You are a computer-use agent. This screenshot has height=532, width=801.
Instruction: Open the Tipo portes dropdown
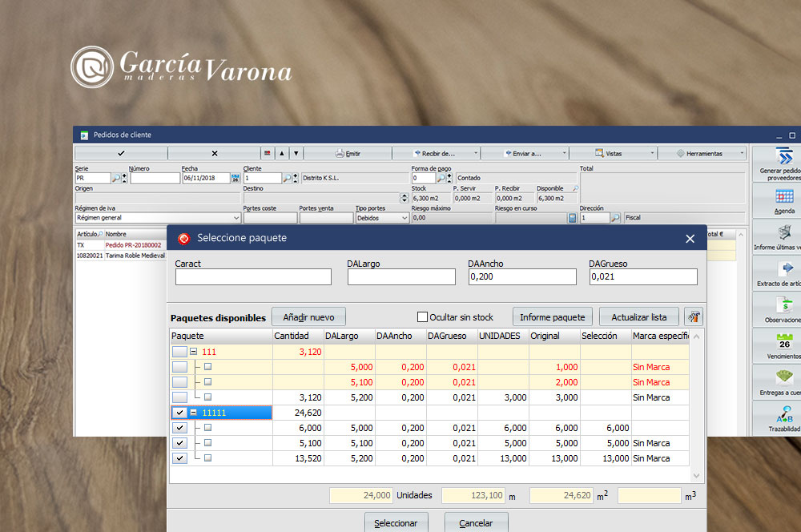point(402,218)
